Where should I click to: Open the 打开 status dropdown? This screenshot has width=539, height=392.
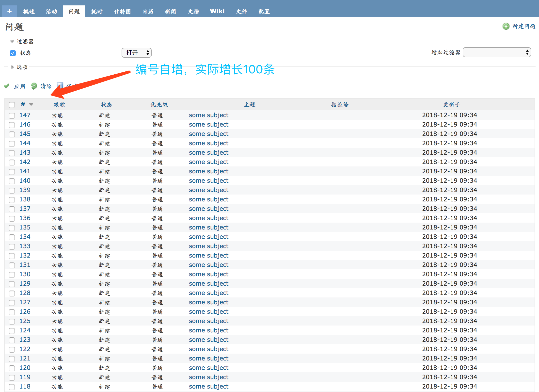coord(136,52)
